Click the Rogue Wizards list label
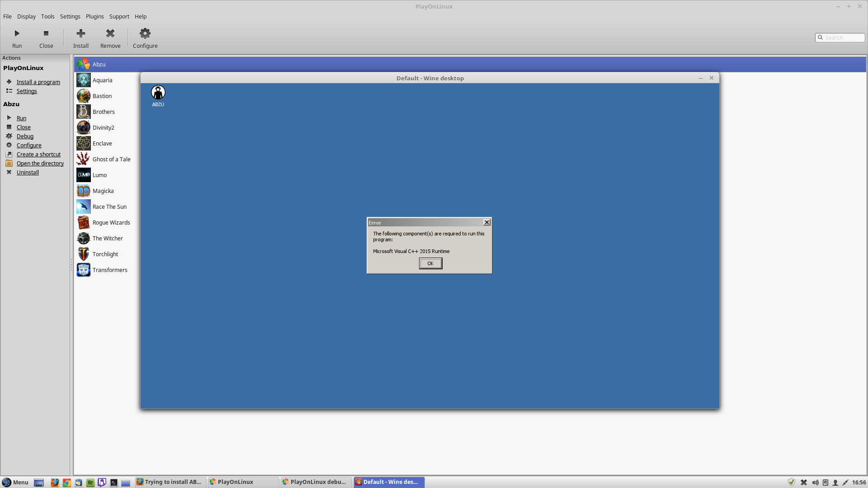The width and height of the screenshot is (868, 488). tap(111, 222)
